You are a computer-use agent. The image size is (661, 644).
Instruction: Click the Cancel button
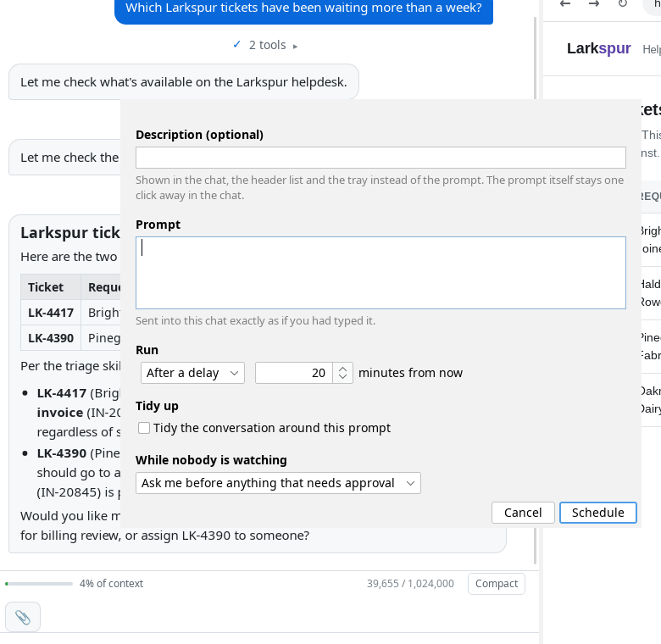[x=523, y=513]
